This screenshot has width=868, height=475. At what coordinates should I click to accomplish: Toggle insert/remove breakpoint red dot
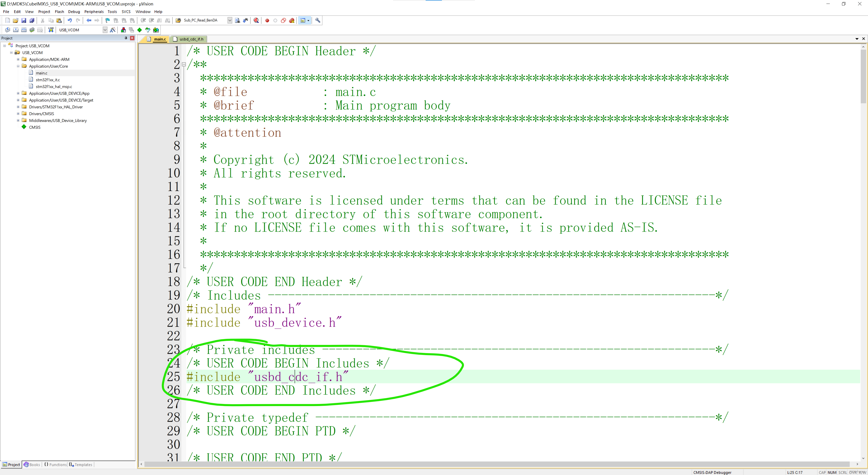click(x=267, y=20)
